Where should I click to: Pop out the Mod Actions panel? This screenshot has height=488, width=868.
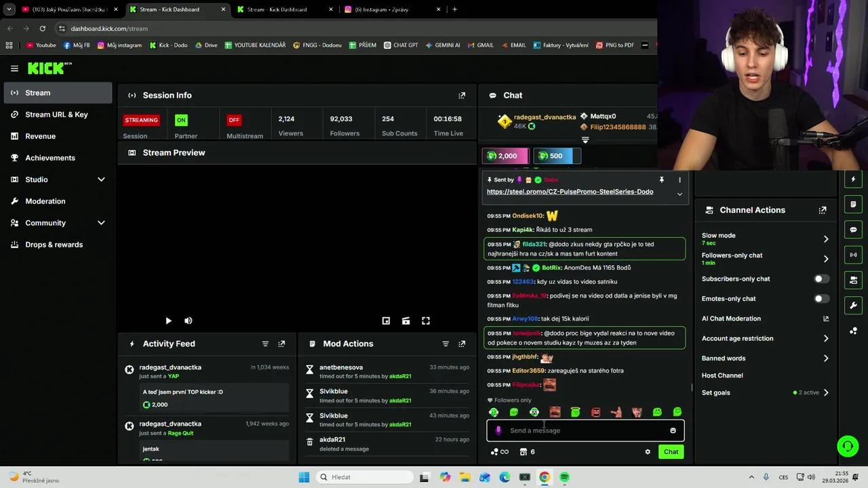[x=462, y=344]
